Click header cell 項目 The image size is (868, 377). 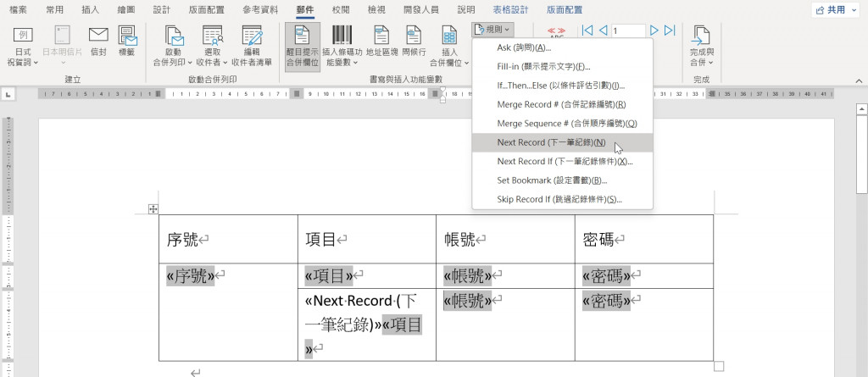pyautogui.click(x=366, y=239)
